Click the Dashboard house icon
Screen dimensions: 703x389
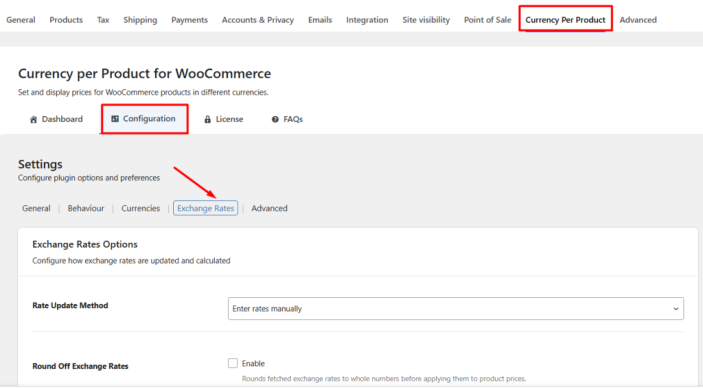[x=33, y=119]
